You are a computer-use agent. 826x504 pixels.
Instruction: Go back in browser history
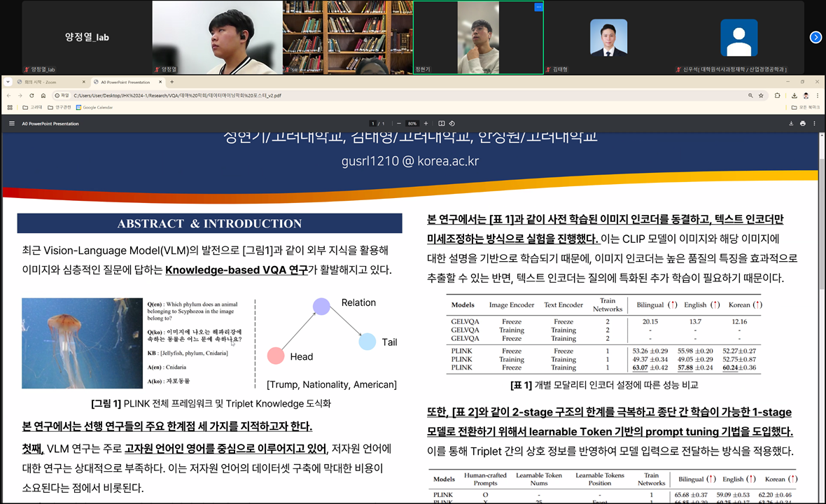tap(8, 96)
